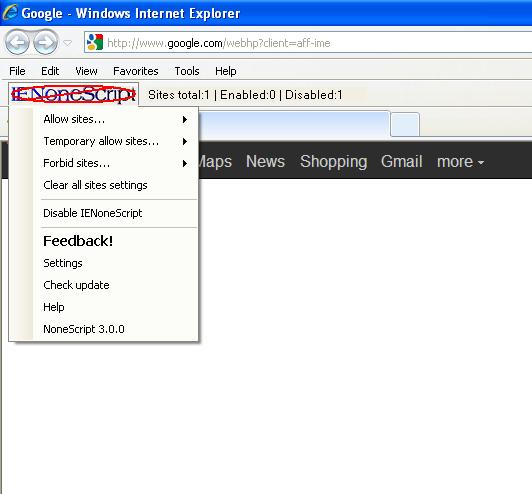Image resolution: width=532 pixels, height=494 pixels.
Task: Open the File menu
Action: 17,71
